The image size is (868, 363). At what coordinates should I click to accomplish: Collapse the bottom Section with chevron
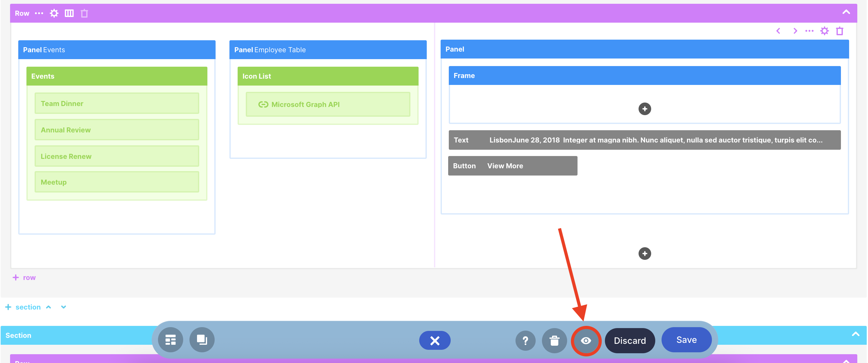tap(855, 334)
